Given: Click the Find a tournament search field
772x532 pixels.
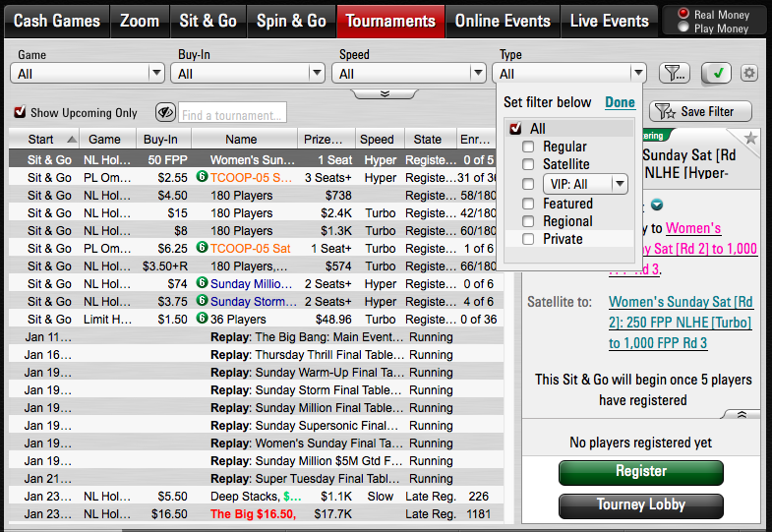Looking at the screenshot, I should (x=232, y=113).
